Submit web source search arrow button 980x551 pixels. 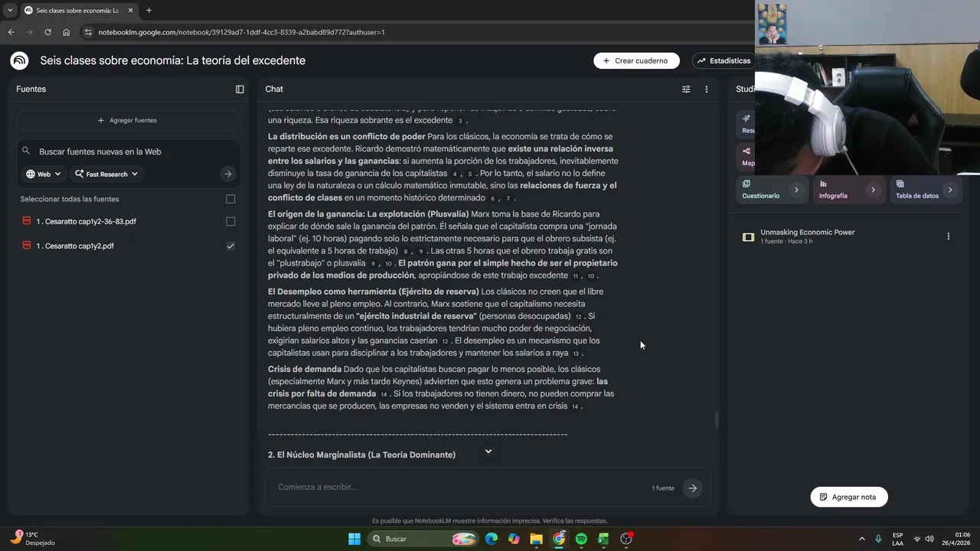[227, 174]
